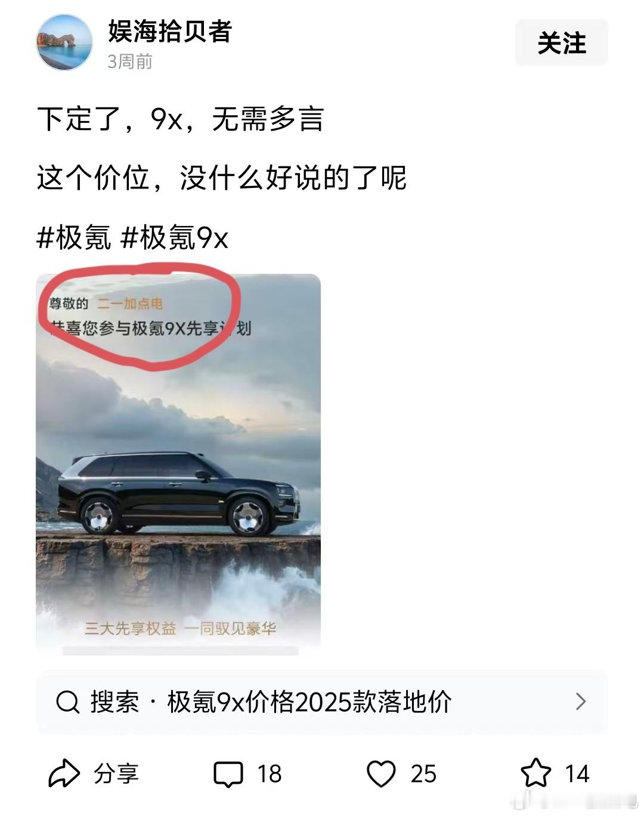Viewport: 644px width, 816px height.
Task: Open the 极氪9X car image
Action: pyautogui.click(x=178, y=464)
